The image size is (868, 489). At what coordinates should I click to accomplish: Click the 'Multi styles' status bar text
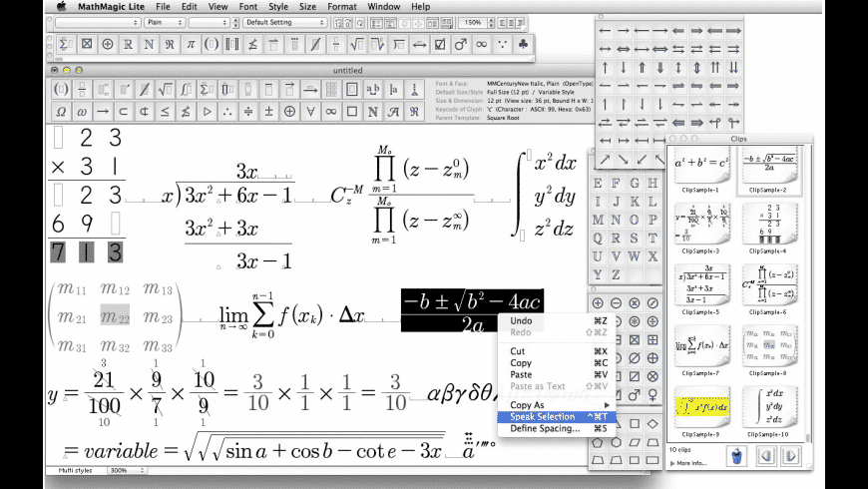coord(75,470)
